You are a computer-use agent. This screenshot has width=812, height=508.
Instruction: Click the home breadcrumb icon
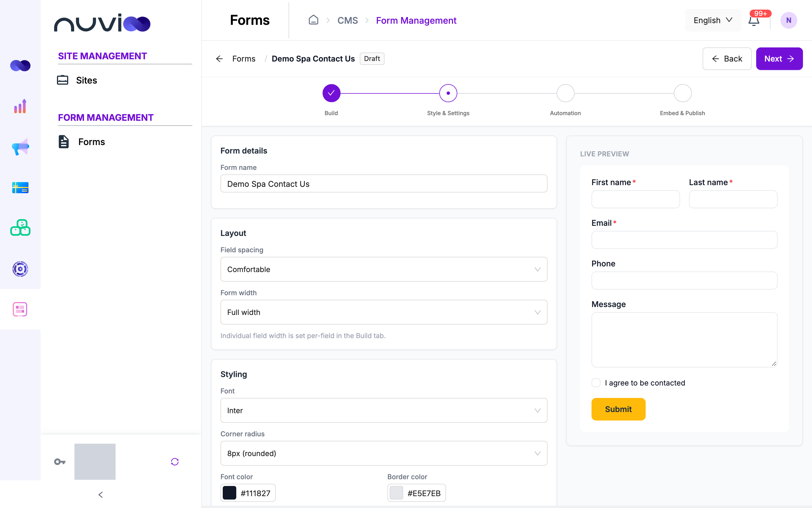pos(314,20)
